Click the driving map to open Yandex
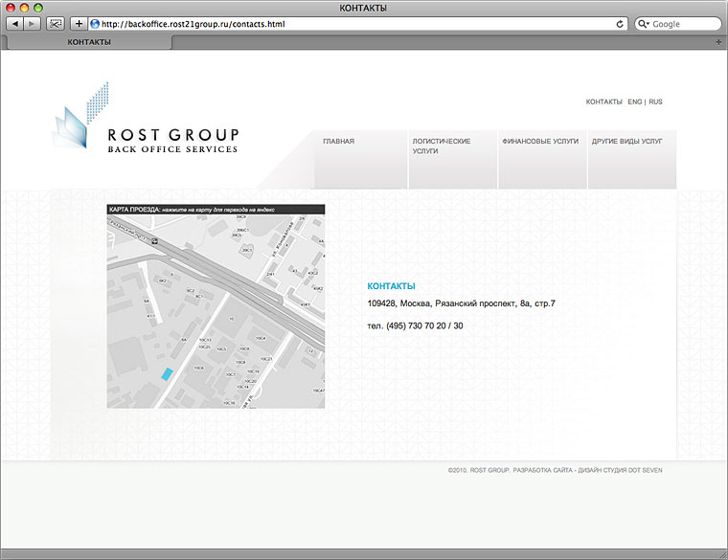Screen dimensions: 728x560 (x=216, y=311)
